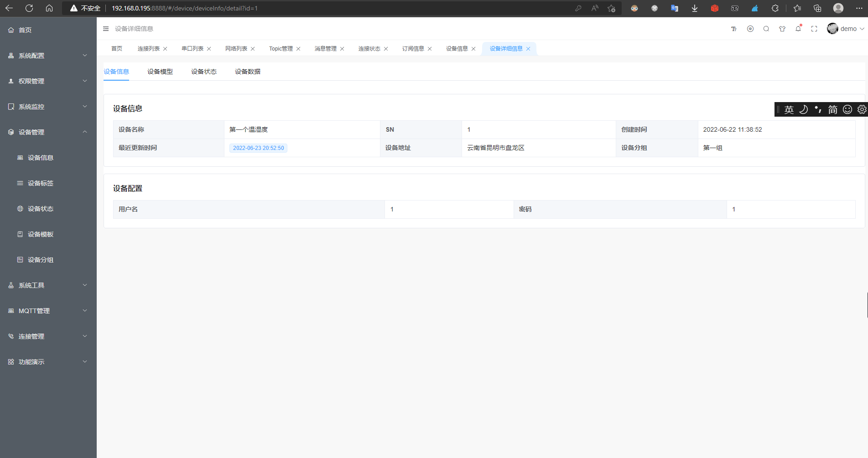Open the font size setting icon
This screenshot has height=458, width=868.
[734, 29]
